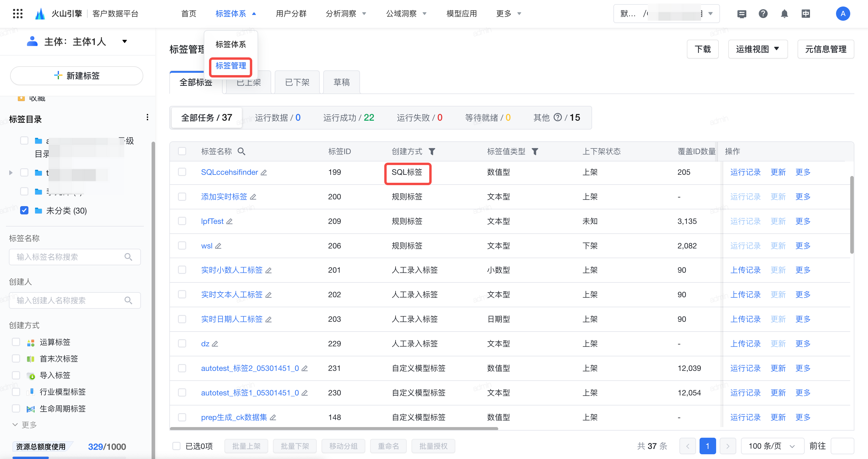
Task: Click the table vertical scrollbar
Action: [852, 215]
